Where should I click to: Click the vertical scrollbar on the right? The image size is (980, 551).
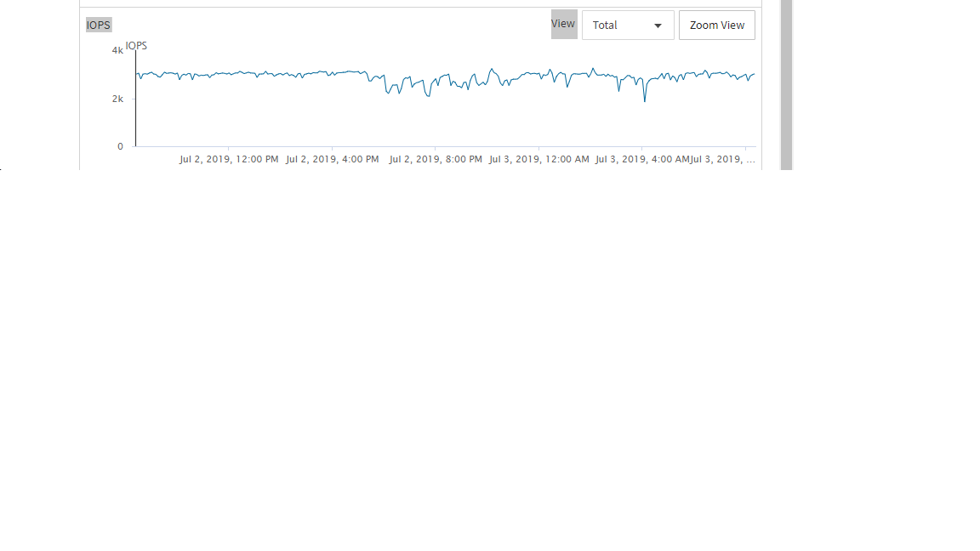(786, 85)
